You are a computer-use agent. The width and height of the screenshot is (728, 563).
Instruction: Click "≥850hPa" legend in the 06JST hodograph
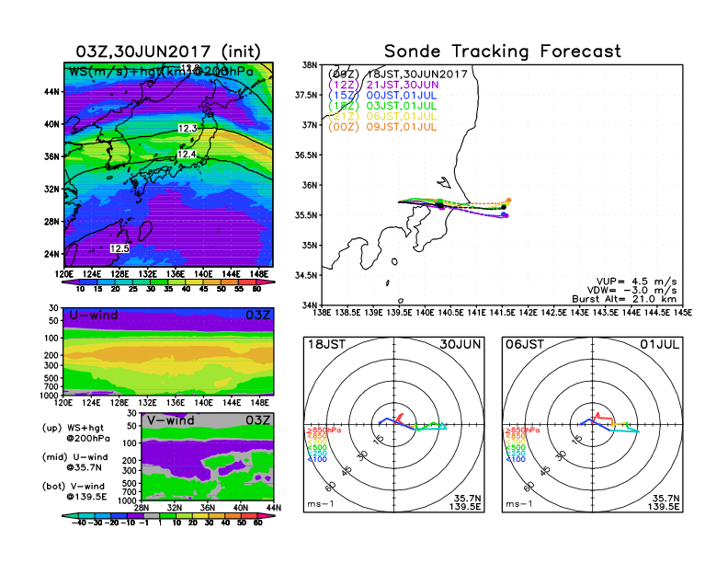coord(522,431)
